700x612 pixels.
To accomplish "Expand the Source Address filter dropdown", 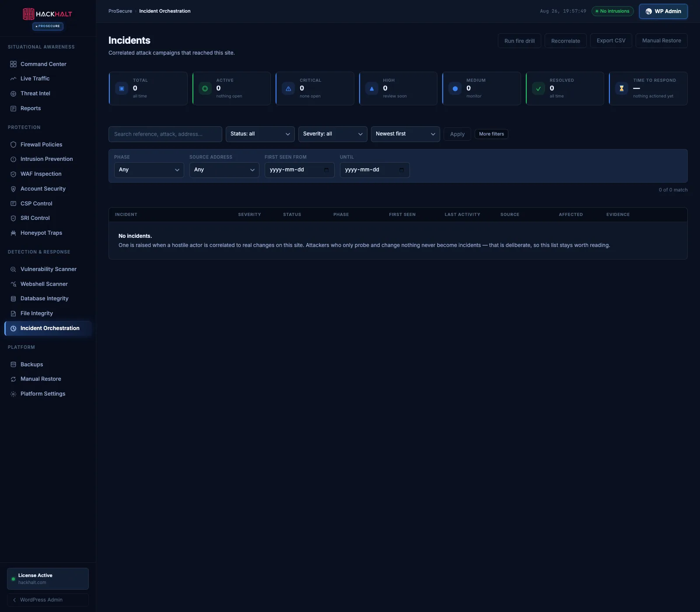I will (224, 170).
